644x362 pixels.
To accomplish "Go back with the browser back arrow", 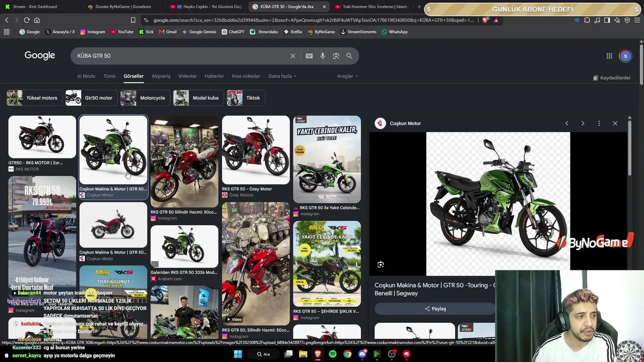I will point(7,20).
